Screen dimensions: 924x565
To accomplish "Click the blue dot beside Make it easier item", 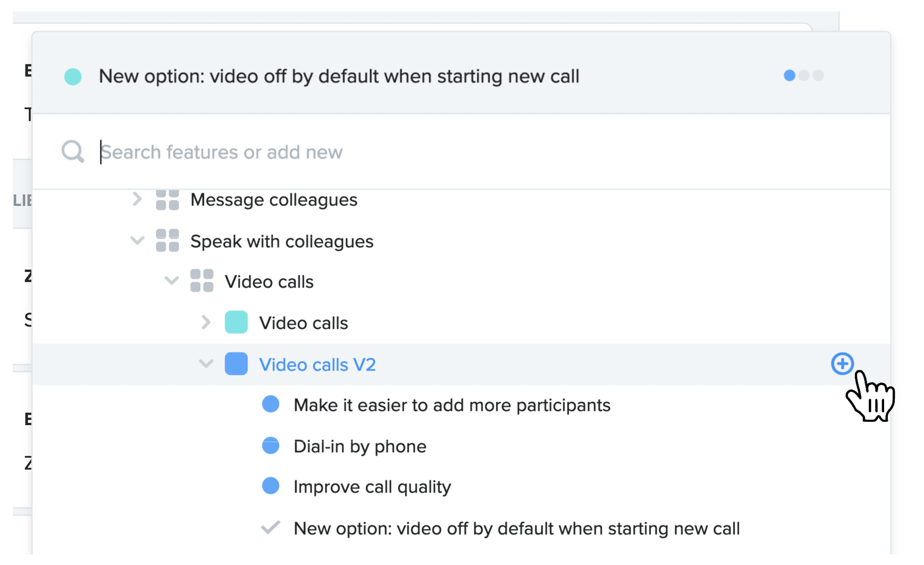I will (270, 404).
